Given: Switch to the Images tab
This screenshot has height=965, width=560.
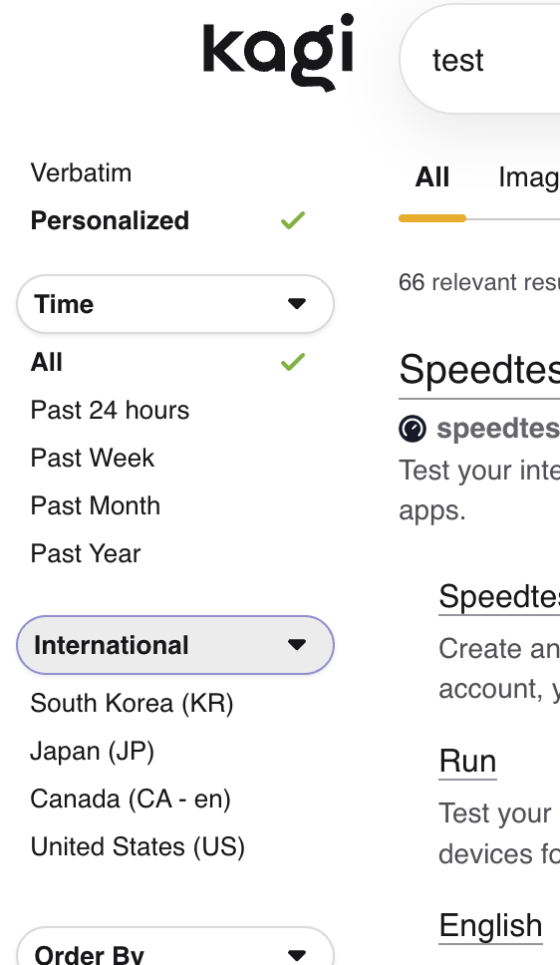Looking at the screenshot, I should [529, 177].
